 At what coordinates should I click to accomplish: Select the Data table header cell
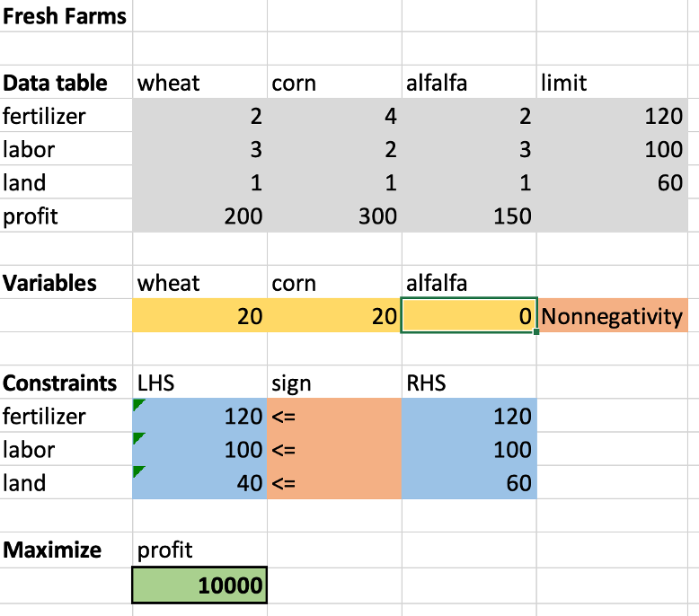[66, 83]
